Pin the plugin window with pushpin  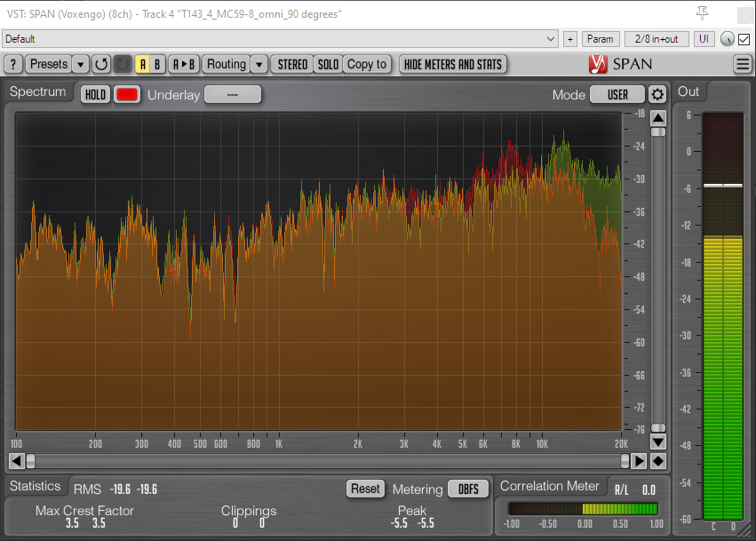702,13
